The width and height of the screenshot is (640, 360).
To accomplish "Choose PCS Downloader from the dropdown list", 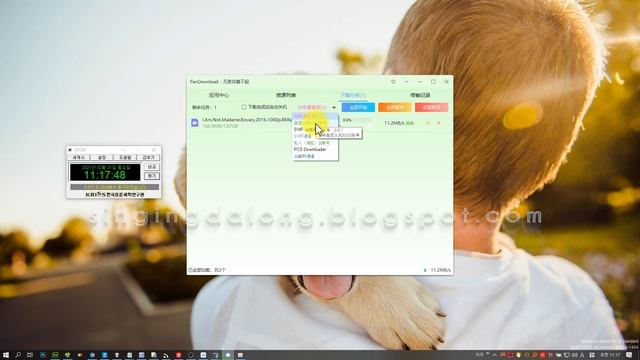I will (x=310, y=149).
